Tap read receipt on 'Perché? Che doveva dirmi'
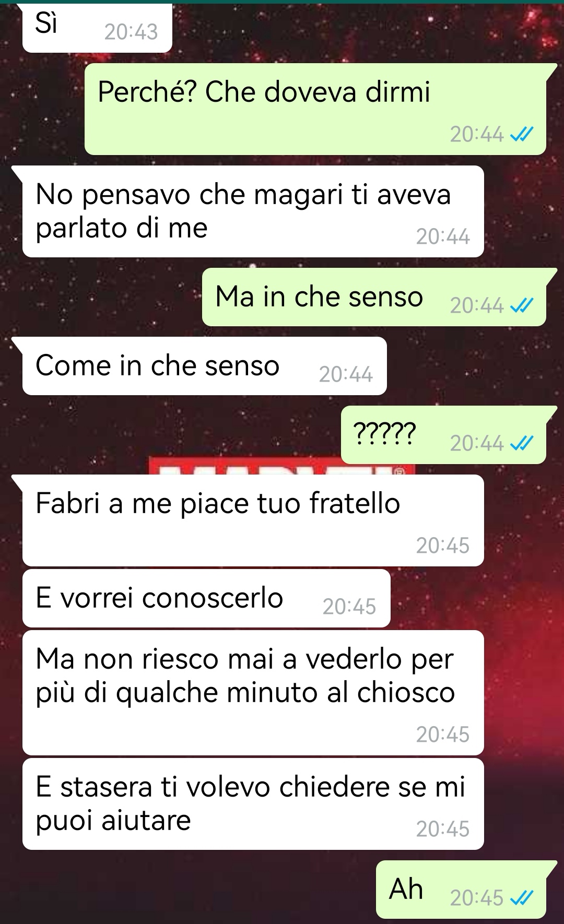Image resolution: width=564 pixels, height=924 pixels. coord(521,135)
